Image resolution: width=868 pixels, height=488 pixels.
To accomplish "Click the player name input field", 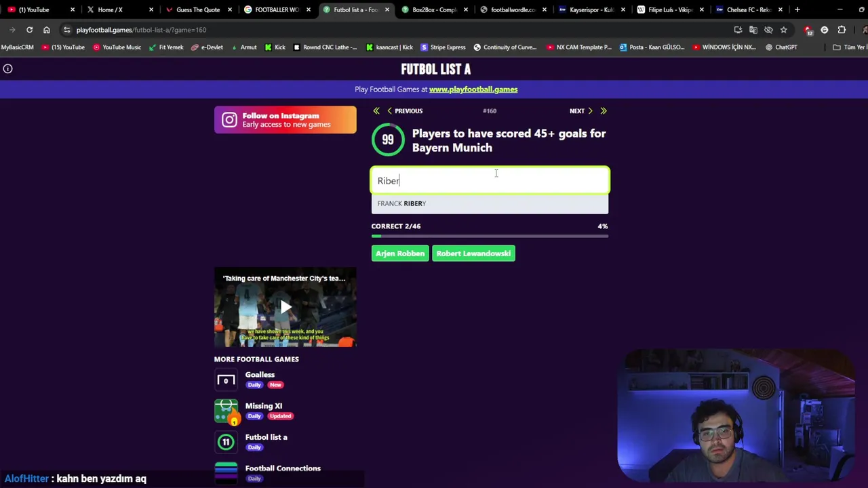I will pyautogui.click(x=490, y=180).
